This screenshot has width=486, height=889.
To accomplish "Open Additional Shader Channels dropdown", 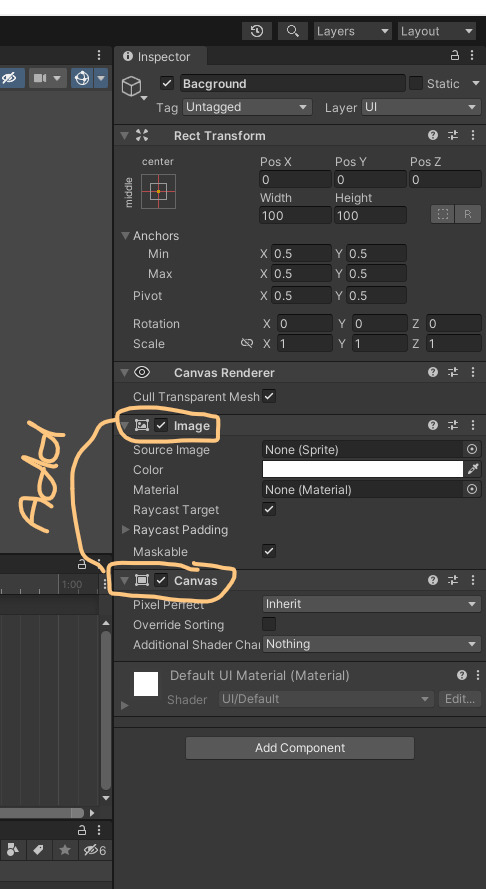I will (x=372, y=644).
